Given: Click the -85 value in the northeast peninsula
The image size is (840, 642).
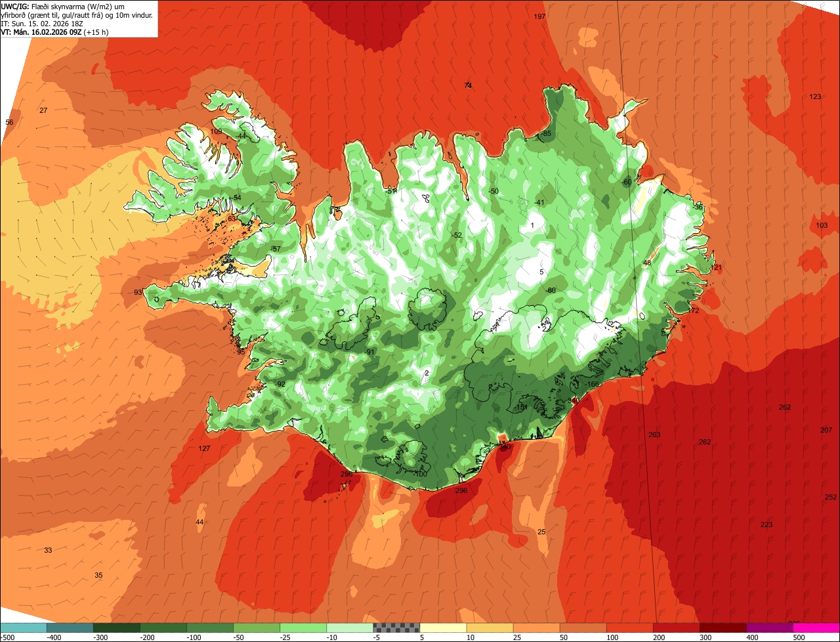Looking at the screenshot, I should tap(546, 133).
